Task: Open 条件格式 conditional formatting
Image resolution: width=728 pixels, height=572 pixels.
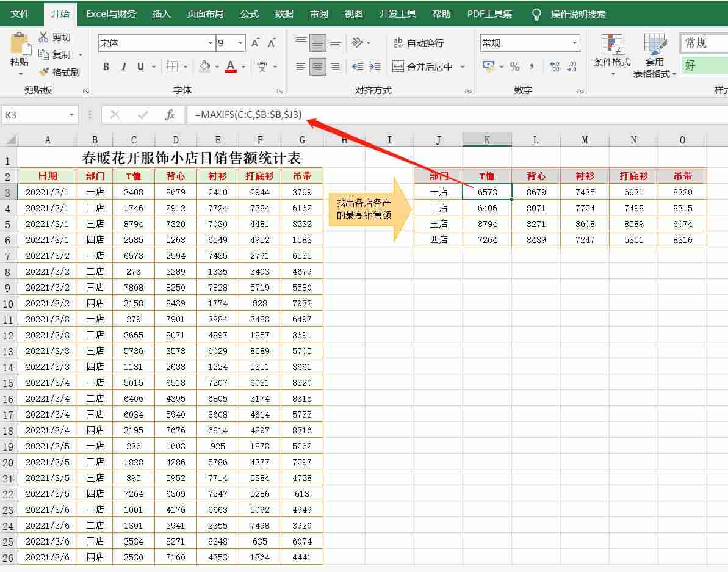Action: (x=612, y=56)
